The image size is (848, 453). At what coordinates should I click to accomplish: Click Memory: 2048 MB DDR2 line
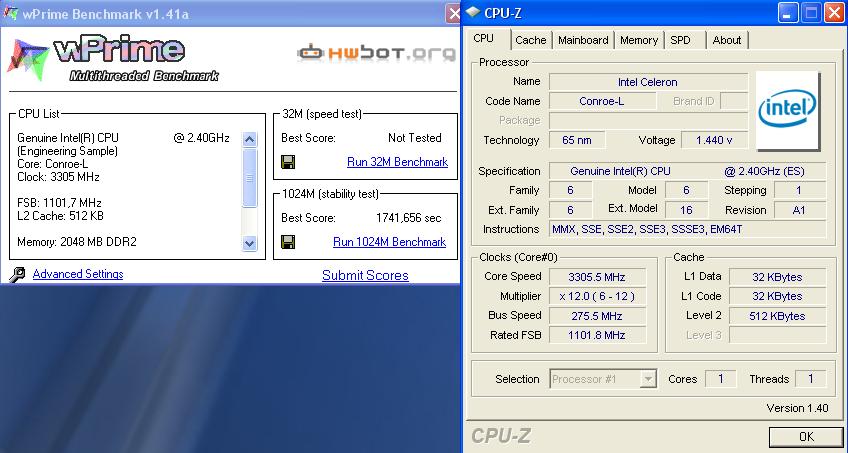click(x=77, y=242)
